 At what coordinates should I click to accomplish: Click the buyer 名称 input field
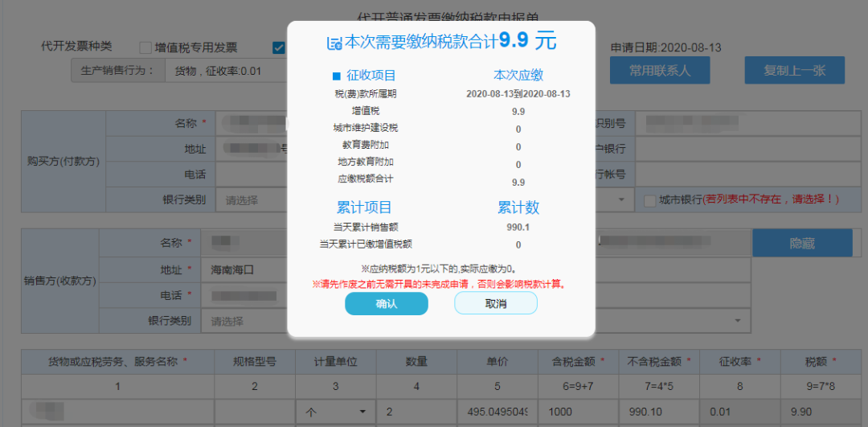[252, 123]
